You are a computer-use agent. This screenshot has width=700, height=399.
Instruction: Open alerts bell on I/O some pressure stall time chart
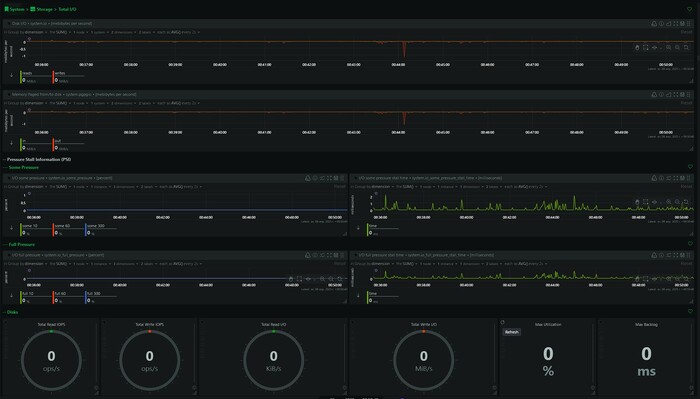pos(654,178)
